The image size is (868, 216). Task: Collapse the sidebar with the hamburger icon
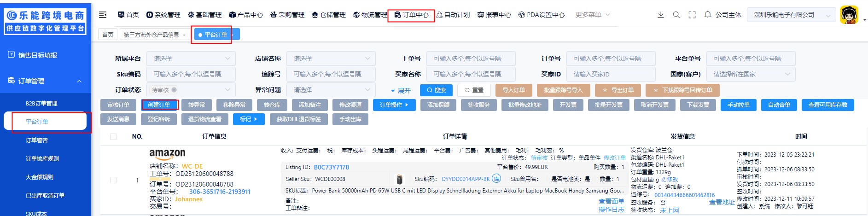pyautogui.click(x=103, y=15)
